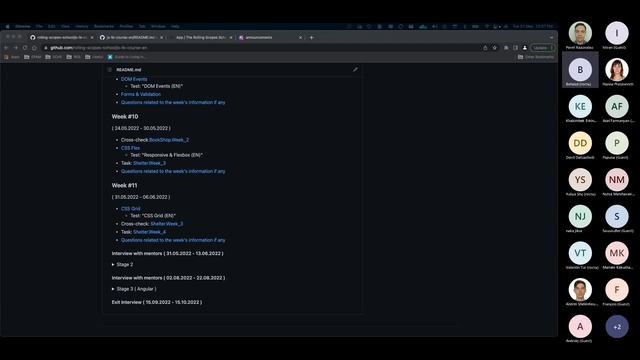Select participant avatar MK
640x360 pixels.
pos(617,253)
